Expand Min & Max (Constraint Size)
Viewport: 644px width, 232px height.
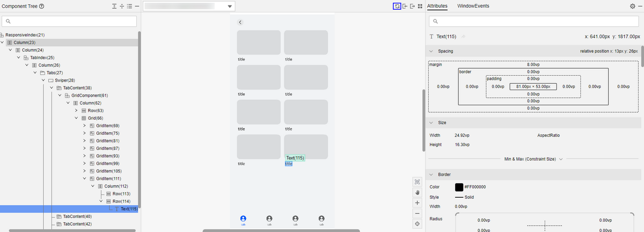click(x=533, y=159)
